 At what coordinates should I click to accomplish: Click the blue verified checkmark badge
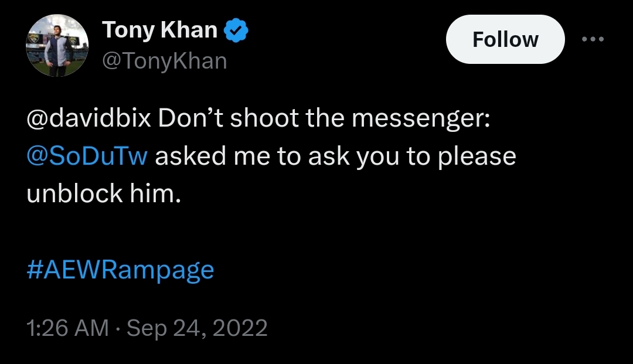point(236,31)
